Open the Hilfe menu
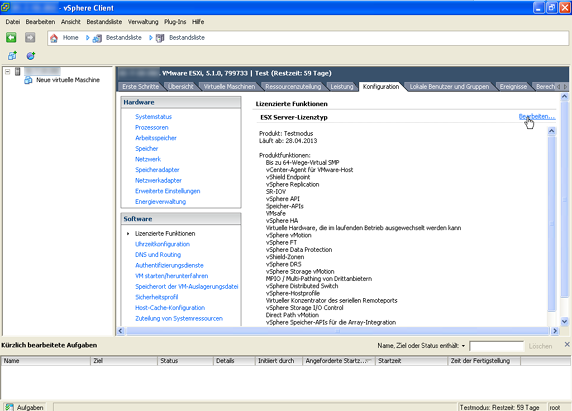 [198, 22]
